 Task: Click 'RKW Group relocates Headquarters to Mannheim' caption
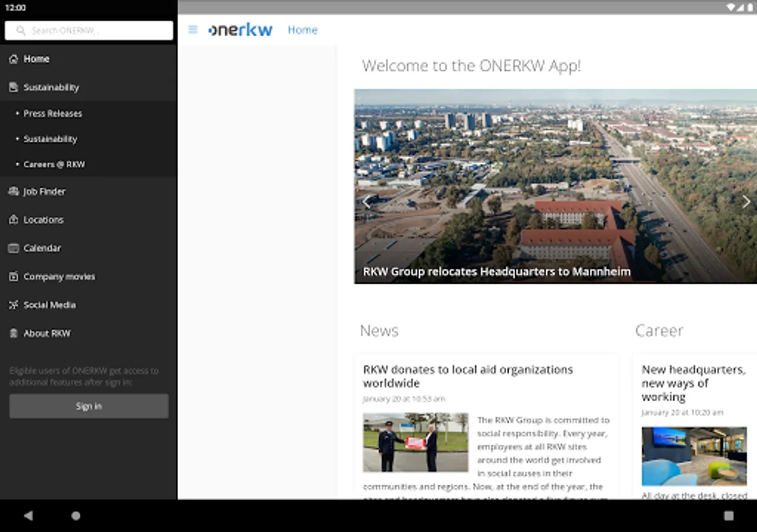tap(497, 272)
